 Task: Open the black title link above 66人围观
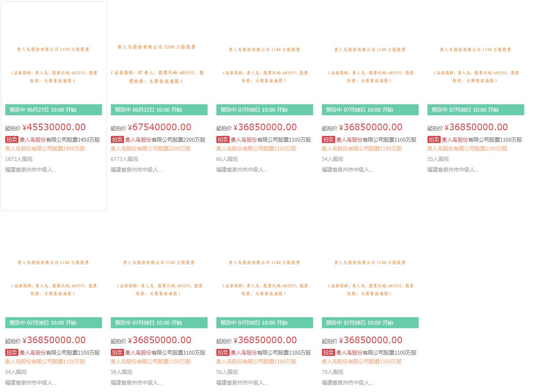[271, 139]
